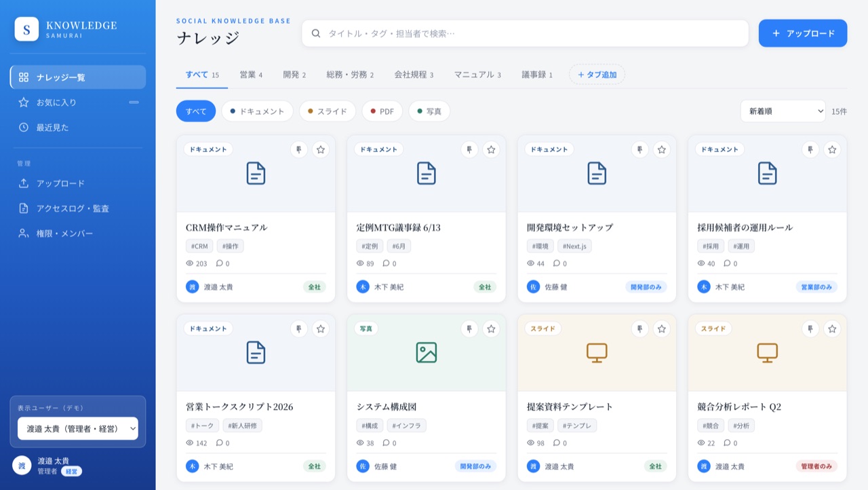Open ナレッジ一覧 in the sidebar
868x490 pixels.
(78, 77)
